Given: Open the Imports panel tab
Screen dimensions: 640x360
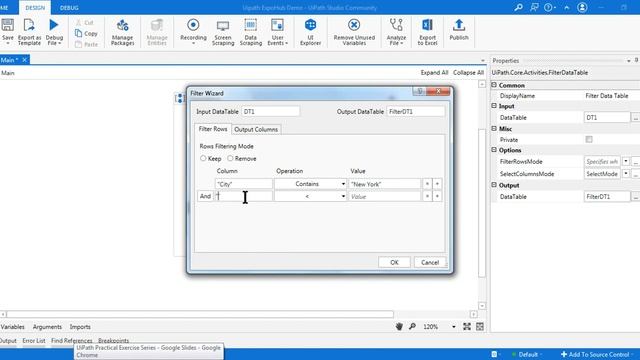Looking at the screenshot, I should (x=80, y=327).
